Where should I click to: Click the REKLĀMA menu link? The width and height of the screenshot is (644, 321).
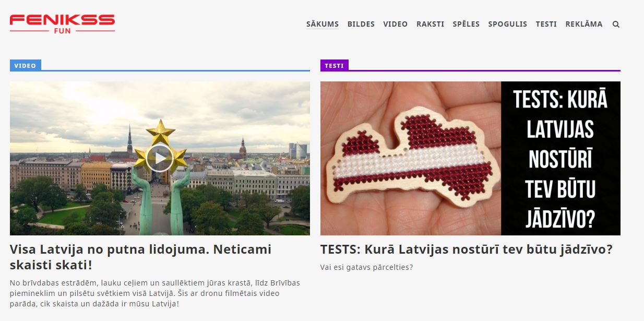point(584,24)
